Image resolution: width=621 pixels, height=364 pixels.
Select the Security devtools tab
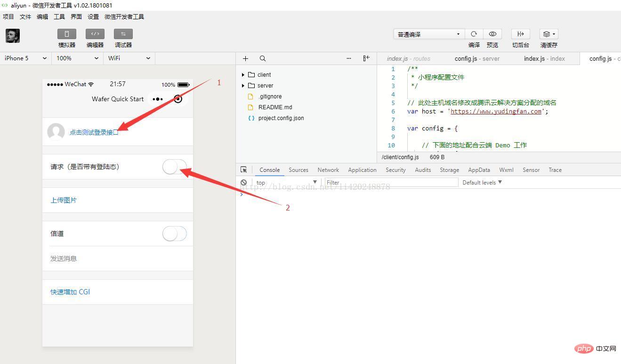click(x=395, y=170)
